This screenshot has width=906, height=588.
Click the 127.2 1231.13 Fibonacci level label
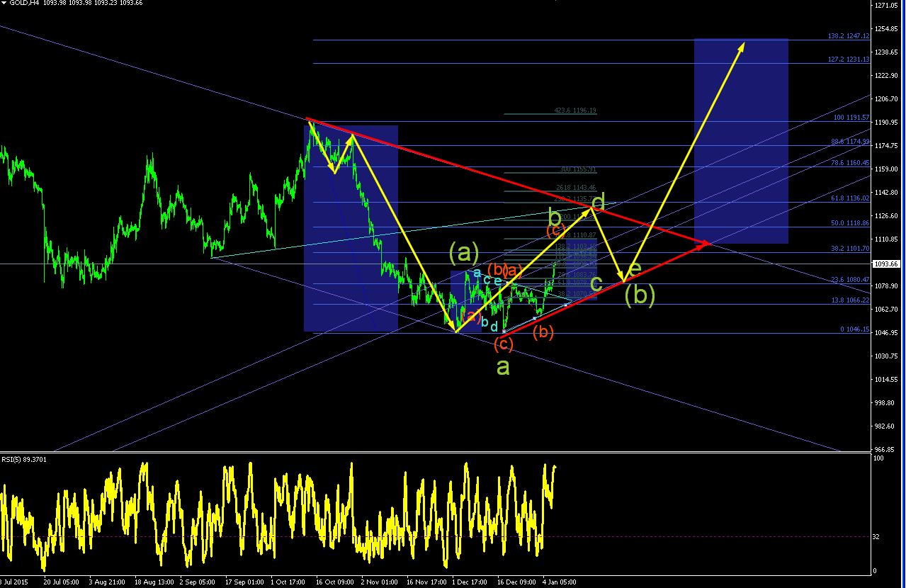coord(848,60)
